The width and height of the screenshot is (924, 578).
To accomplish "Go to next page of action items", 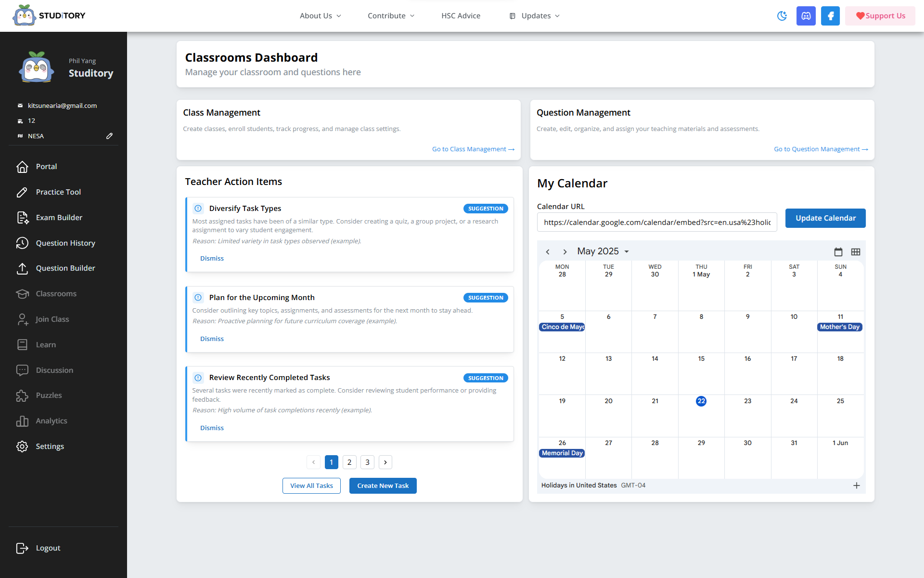I will click(385, 462).
